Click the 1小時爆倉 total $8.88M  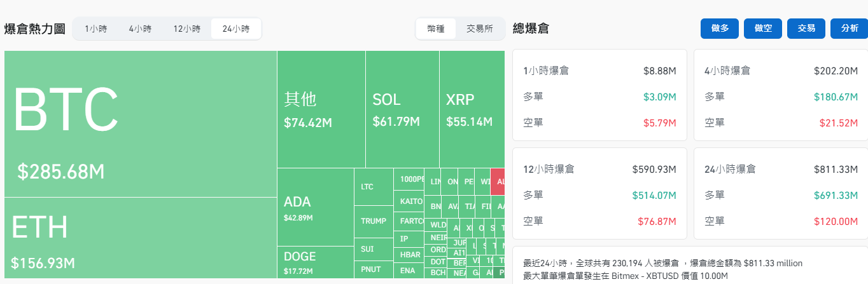click(659, 71)
